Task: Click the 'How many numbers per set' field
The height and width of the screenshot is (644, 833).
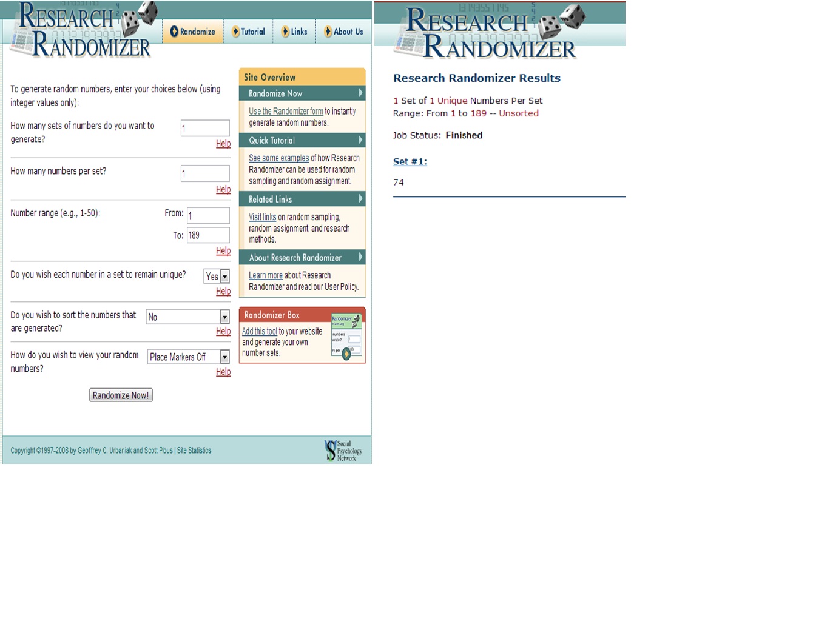Action: (205, 173)
